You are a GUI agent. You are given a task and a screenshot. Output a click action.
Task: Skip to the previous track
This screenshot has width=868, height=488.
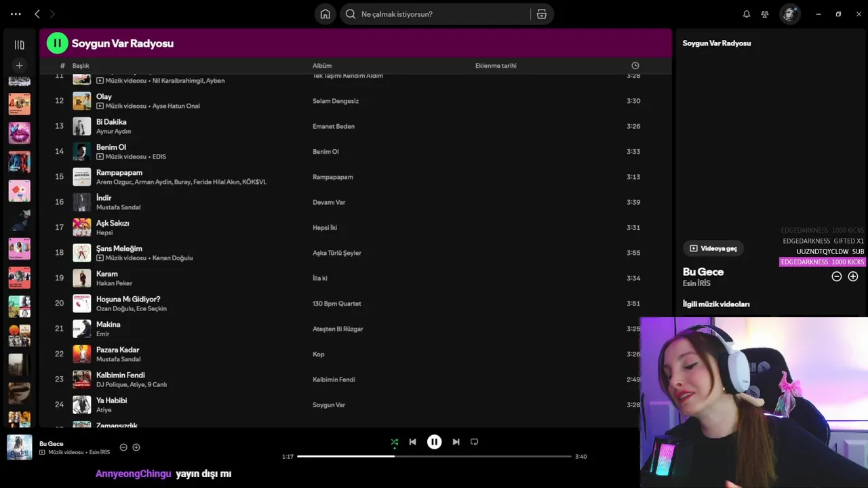[412, 442]
